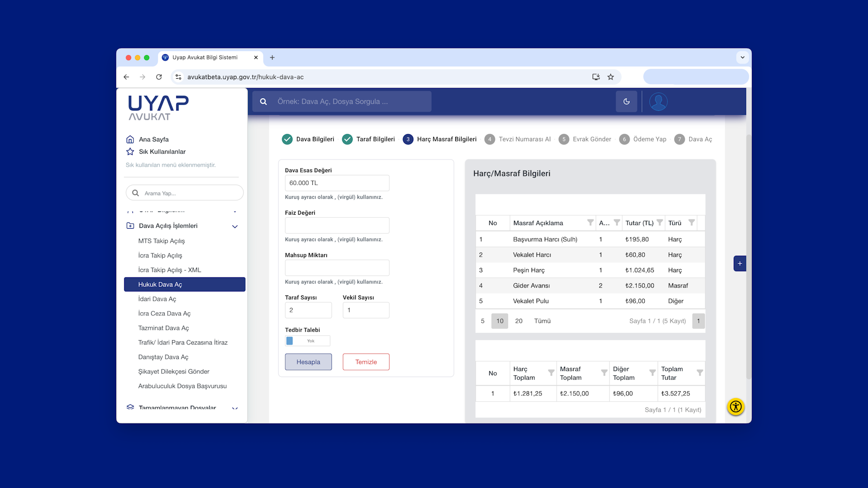Select page size Tümü

click(x=542, y=321)
